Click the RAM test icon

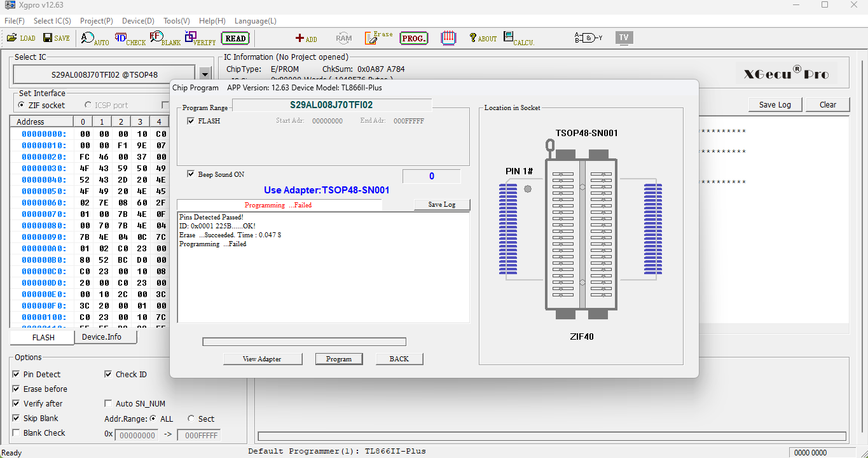(x=343, y=38)
